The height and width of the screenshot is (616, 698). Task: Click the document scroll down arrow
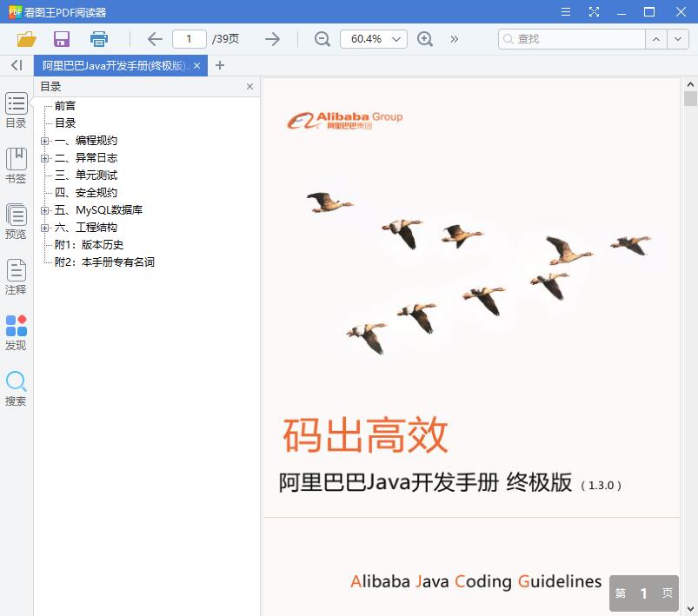point(690,608)
